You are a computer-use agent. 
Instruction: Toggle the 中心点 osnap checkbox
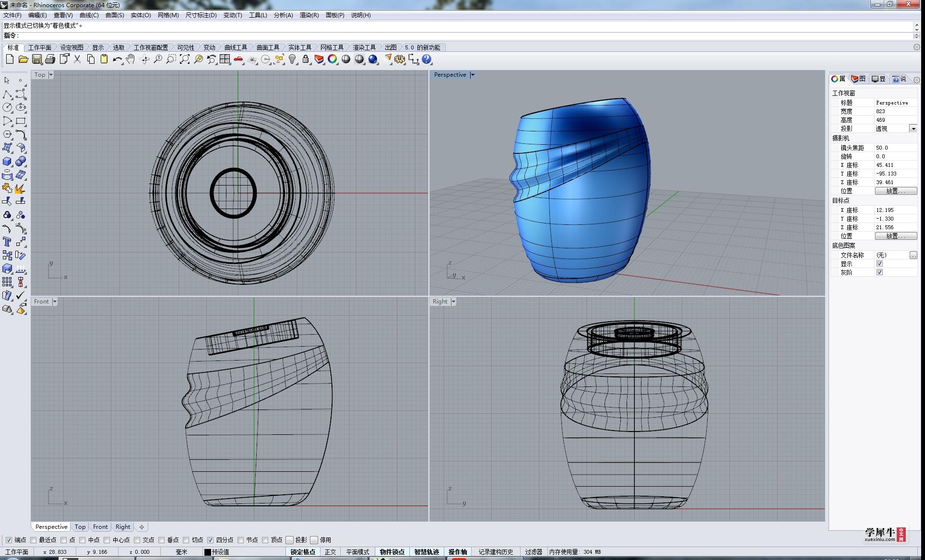click(x=107, y=540)
